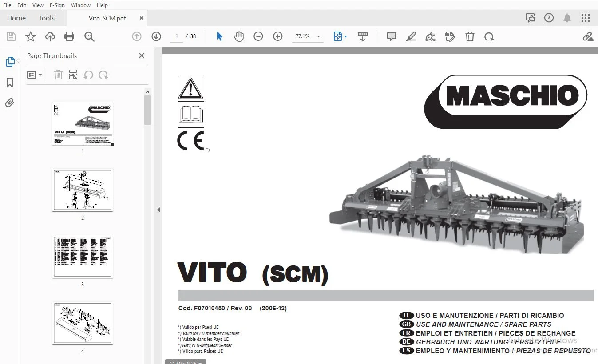Image resolution: width=598 pixels, height=364 pixels.
Task: Insert page break thumbnails tool
Action: click(73, 75)
